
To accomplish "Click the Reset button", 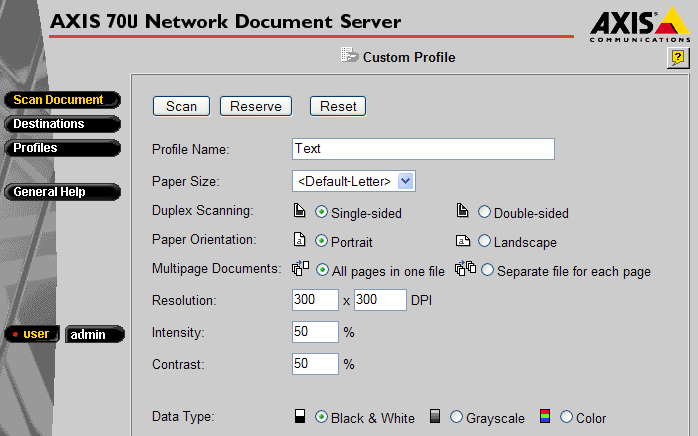I will coord(338,106).
